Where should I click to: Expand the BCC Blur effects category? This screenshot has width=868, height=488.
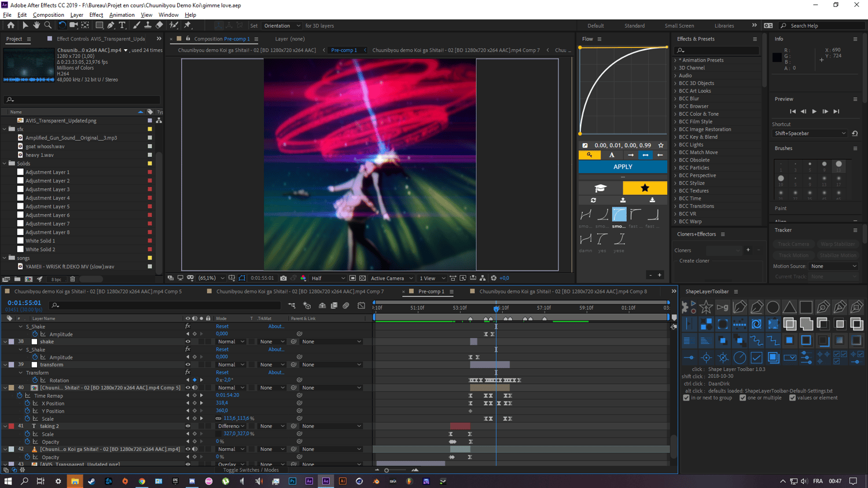675,98
